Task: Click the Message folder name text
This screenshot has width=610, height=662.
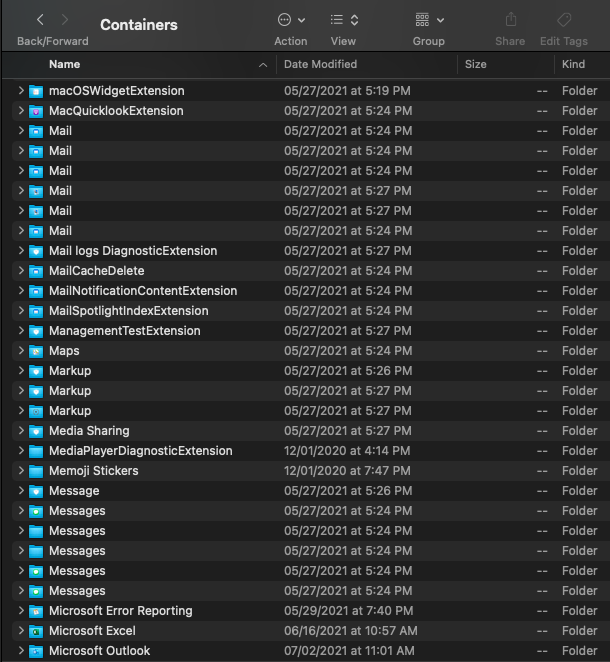Action: [x=74, y=491]
